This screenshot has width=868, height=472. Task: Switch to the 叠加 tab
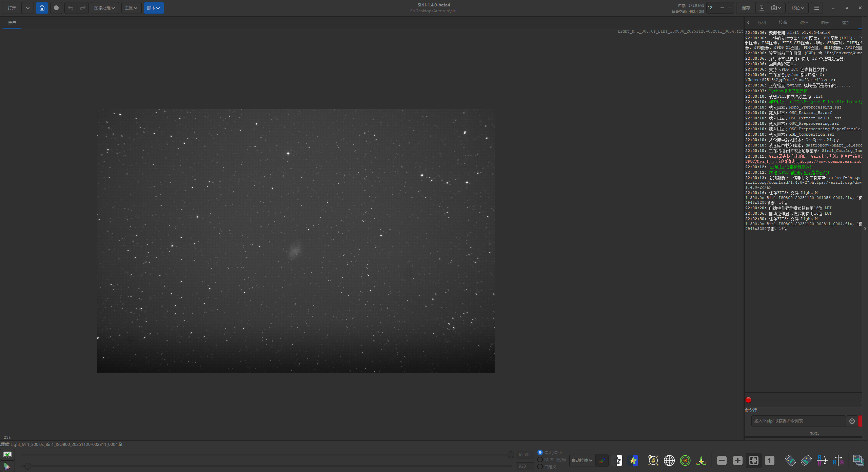pos(846,22)
